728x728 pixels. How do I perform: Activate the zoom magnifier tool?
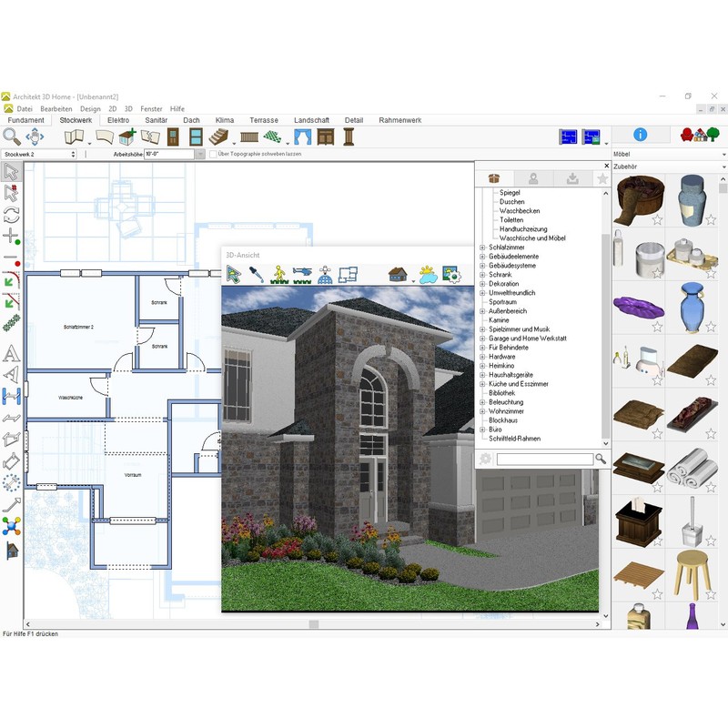(x=11, y=136)
